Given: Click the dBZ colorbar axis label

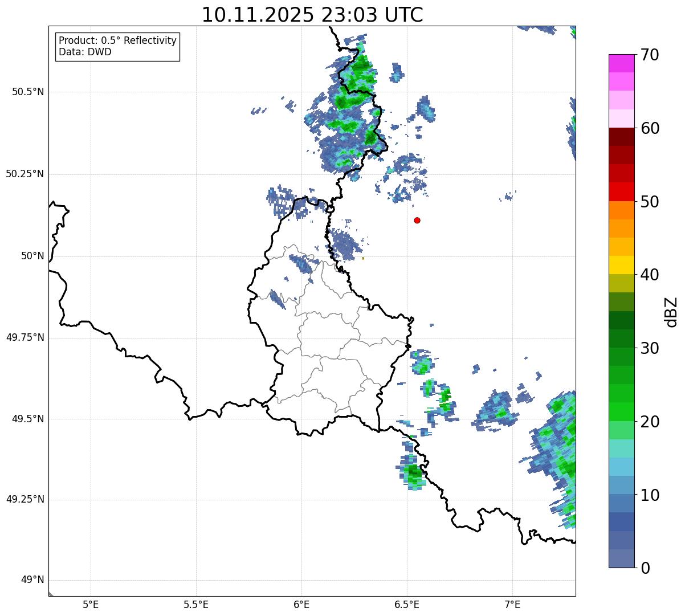Looking at the screenshot, I should (672, 312).
